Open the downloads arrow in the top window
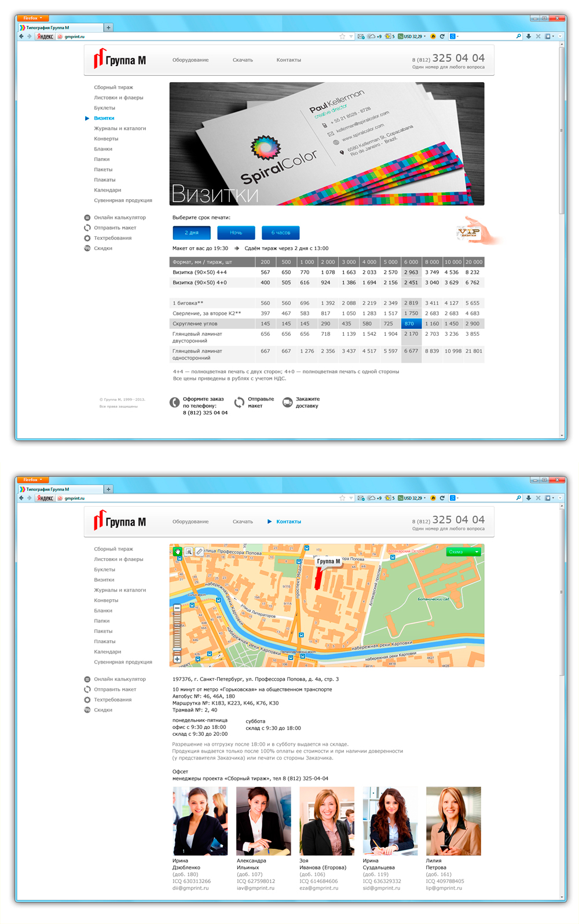Viewport: 579px width, 924px height. tap(529, 36)
